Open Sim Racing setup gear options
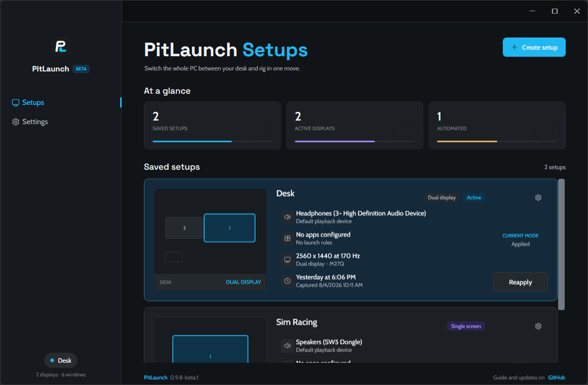588x385 pixels. [x=538, y=326]
